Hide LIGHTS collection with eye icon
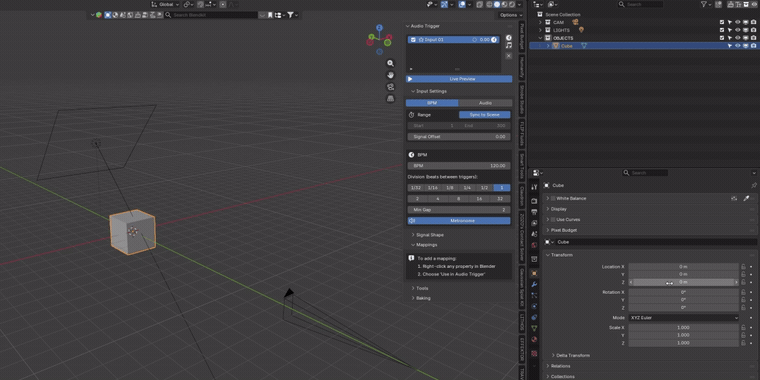The width and height of the screenshot is (760, 380). 738,30
